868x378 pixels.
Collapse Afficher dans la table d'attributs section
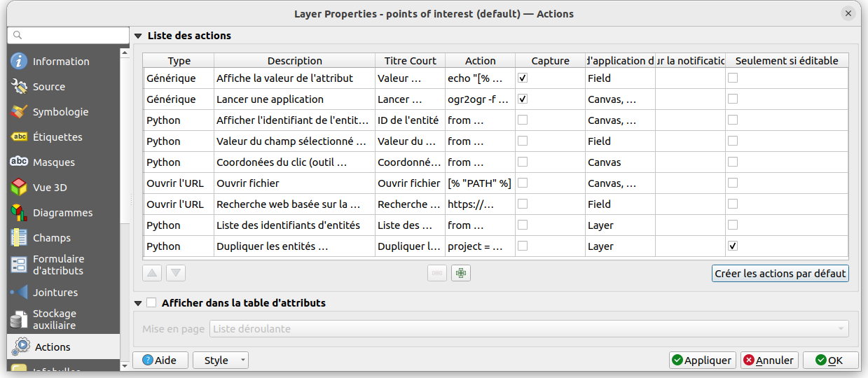pyautogui.click(x=139, y=303)
